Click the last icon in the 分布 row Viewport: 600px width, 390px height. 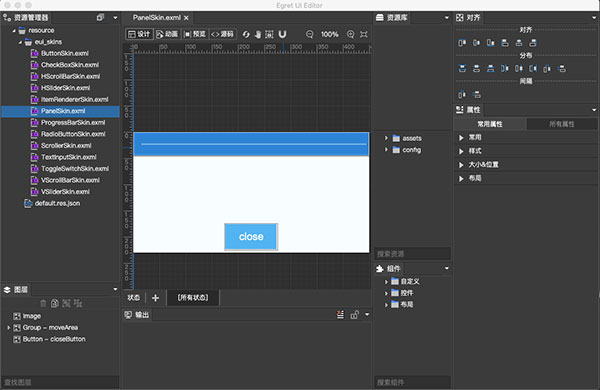point(561,69)
